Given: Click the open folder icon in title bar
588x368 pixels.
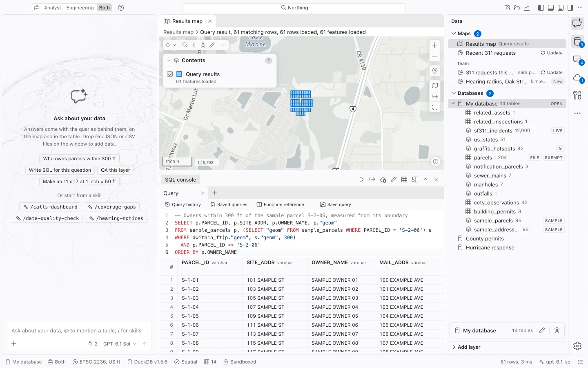Looking at the screenshot, I should (517, 8).
